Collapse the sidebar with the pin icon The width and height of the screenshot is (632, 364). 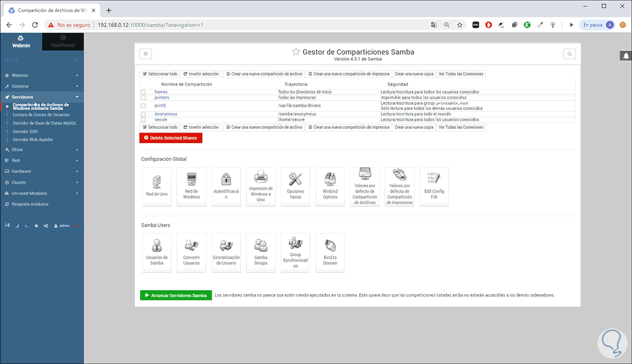pos(7,226)
